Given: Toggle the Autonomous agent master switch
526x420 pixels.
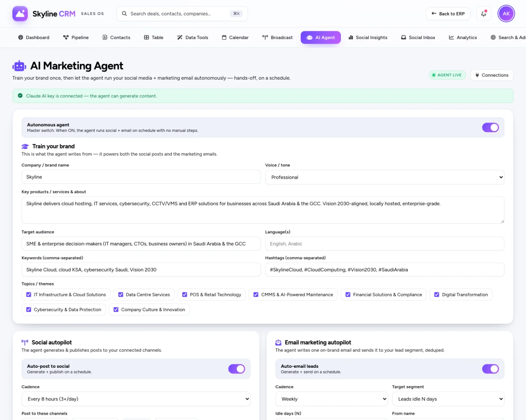Looking at the screenshot, I should (x=490, y=127).
